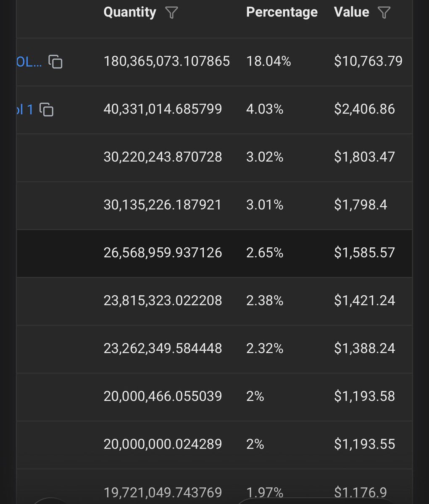This screenshot has width=429, height=504.
Task: Click the 1.97% percentage cell
Action: point(265,492)
